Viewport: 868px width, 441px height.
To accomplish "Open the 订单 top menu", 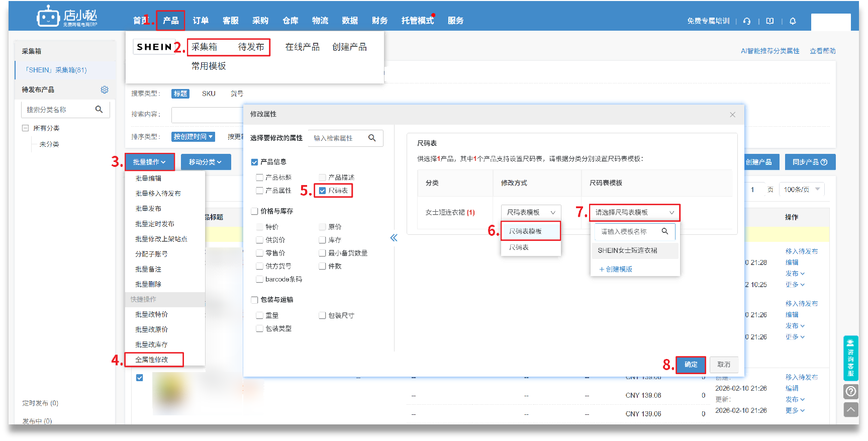I will [x=201, y=21].
